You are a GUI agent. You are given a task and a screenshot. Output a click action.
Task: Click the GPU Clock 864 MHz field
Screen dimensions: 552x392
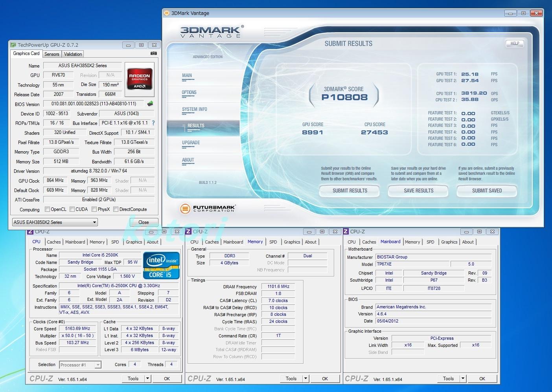tap(55, 180)
